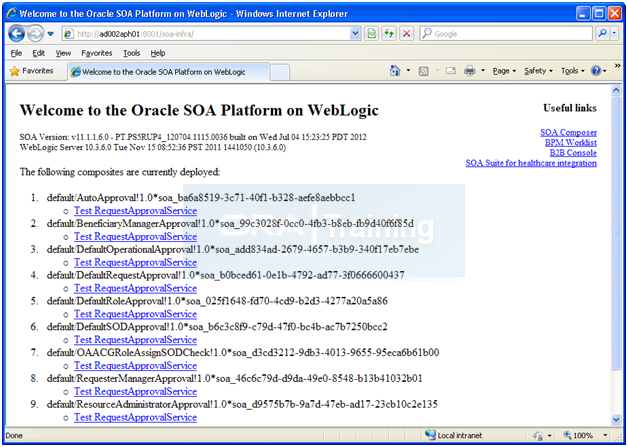Click the default/AutoApproval composite text
628x447 pixels.
point(201,197)
